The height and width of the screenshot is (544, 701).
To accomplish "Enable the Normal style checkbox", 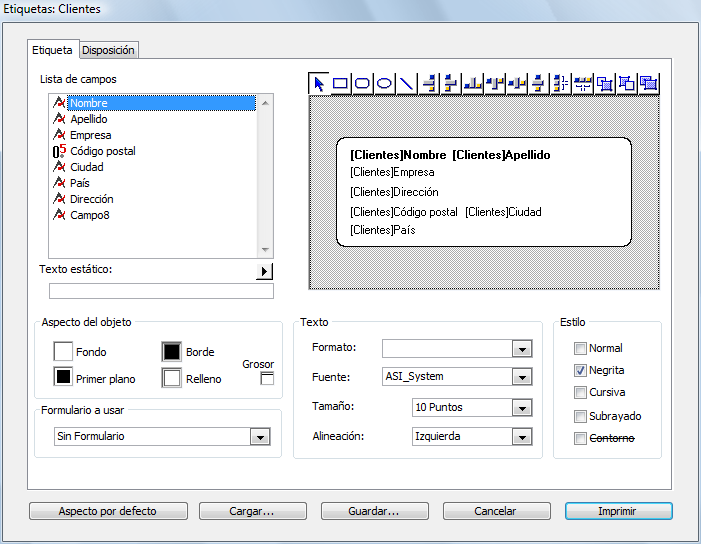I will [x=580, y=348].
